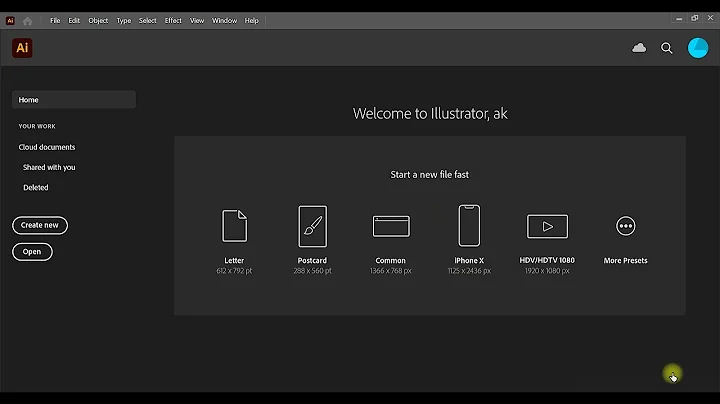The width and height of the screenshot is (720, 404).
Task: Open the search magnifier
Action: click(x=666, y=48)
